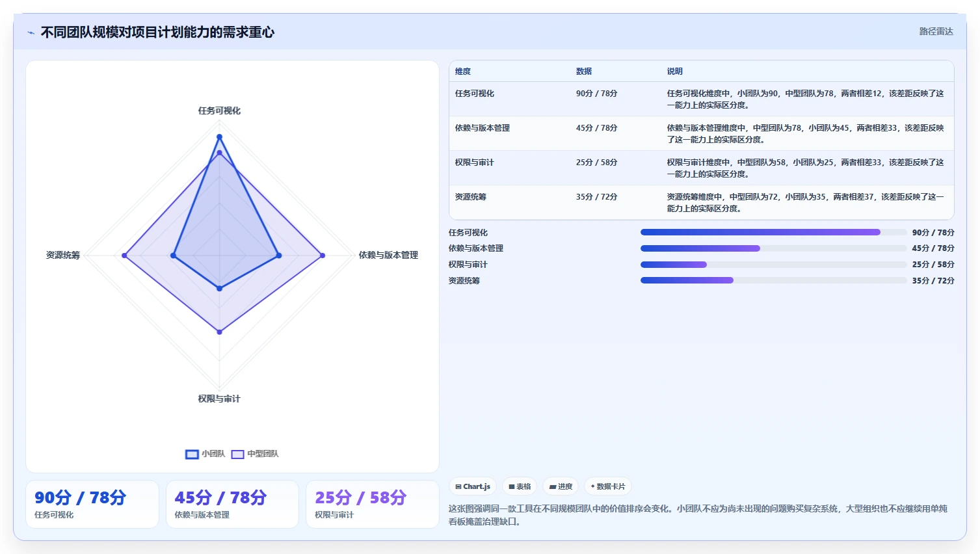Click the 资源统筹 progress row label
The width and height of the screenshot is (980, 554).
point(464,281)
